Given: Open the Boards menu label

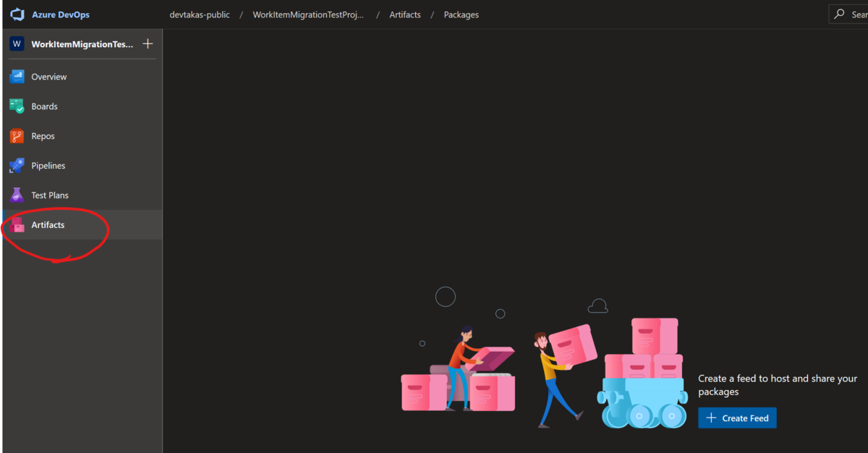Looking at the screenshot, I should (x=44, y=106).
